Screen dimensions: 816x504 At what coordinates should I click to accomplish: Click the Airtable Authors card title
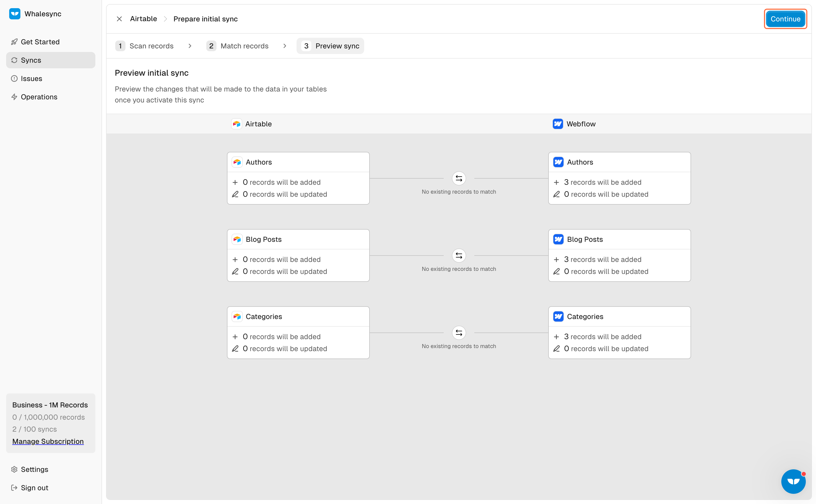[259, 162]
